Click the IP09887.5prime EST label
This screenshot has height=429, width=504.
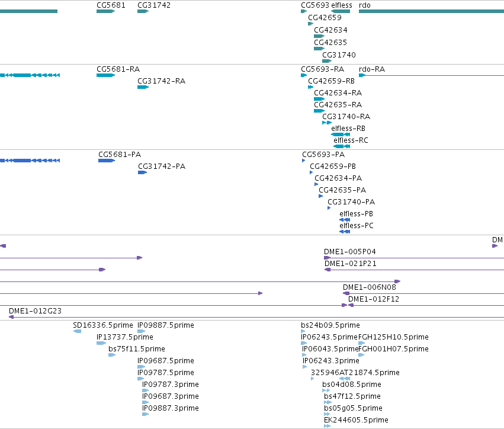[x=166, y=325]
